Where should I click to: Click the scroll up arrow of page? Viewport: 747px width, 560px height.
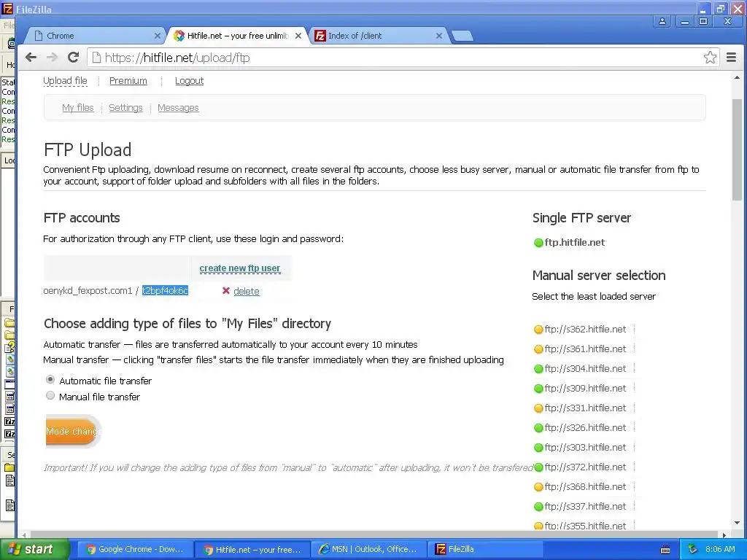click(x=737, y=77)
